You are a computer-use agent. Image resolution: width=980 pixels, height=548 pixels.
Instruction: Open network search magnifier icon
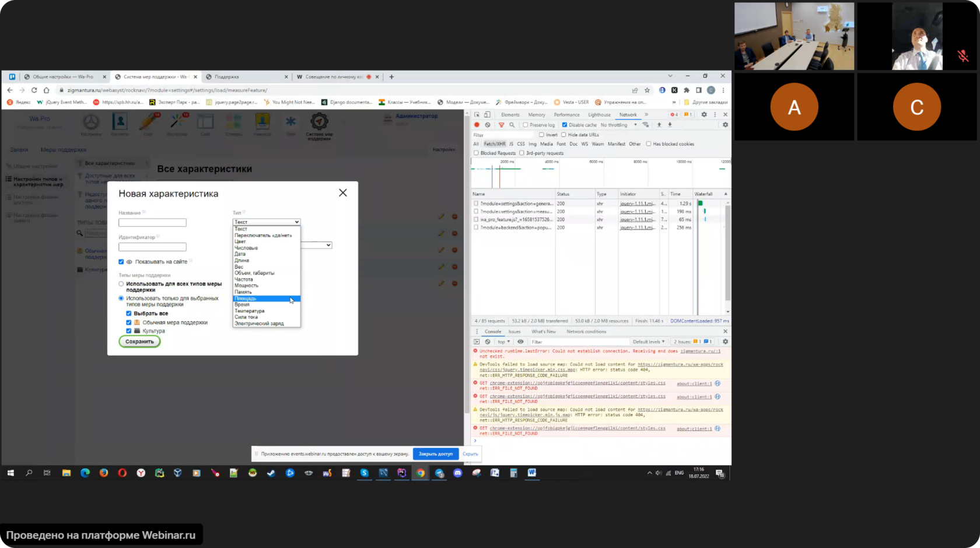(x=512, y=125)
